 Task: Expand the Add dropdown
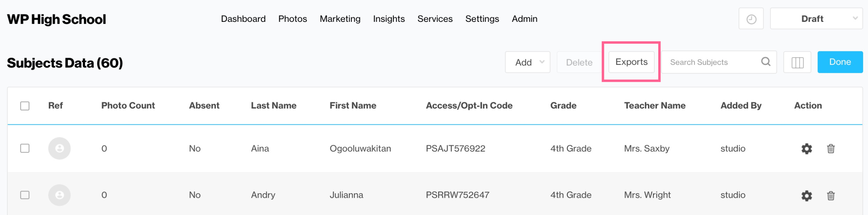(x=527, y=62)
